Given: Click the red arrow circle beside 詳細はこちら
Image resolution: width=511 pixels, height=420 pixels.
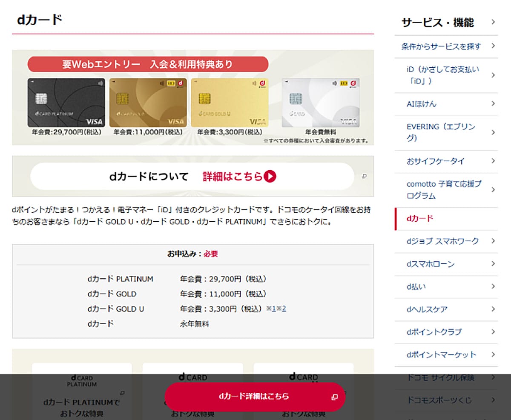Looking at the screenshot, I should 270,176.
